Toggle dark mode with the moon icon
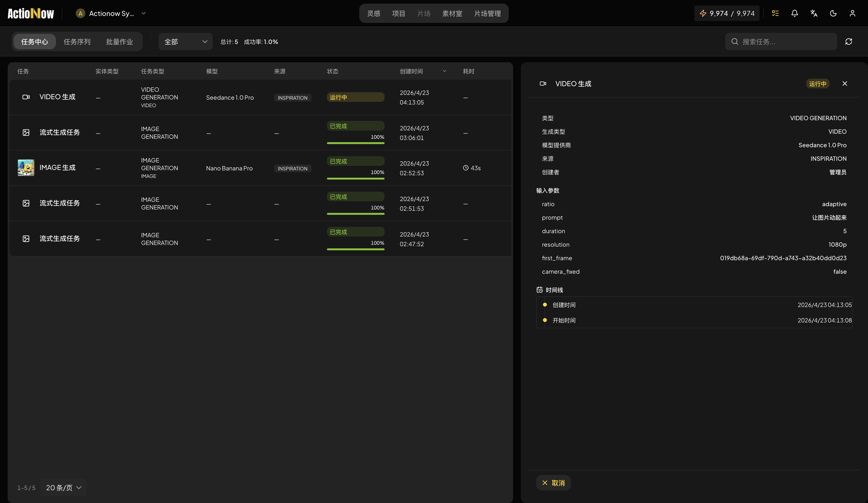The height and width of the screenshot is (503, 868). pyautogui.click(x=833, y=13)
